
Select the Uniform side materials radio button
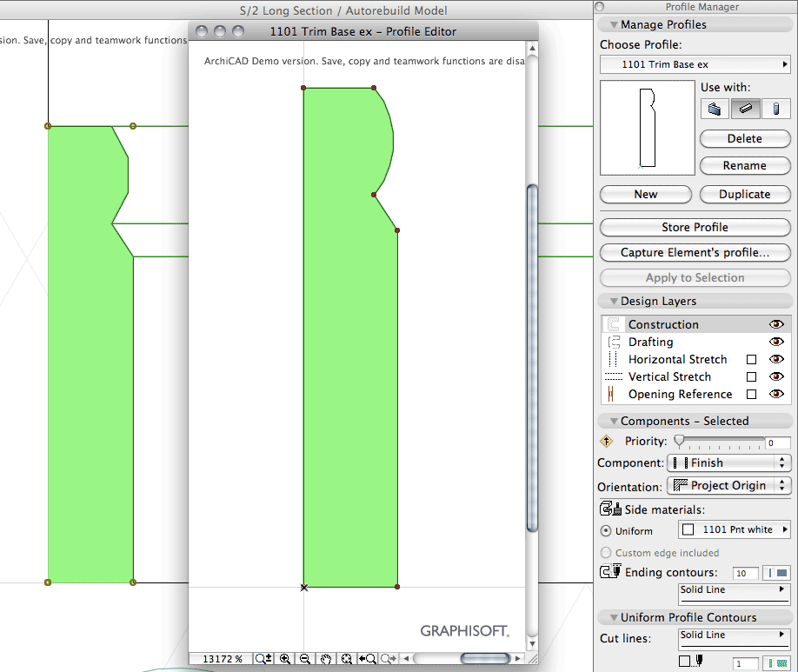606,531
